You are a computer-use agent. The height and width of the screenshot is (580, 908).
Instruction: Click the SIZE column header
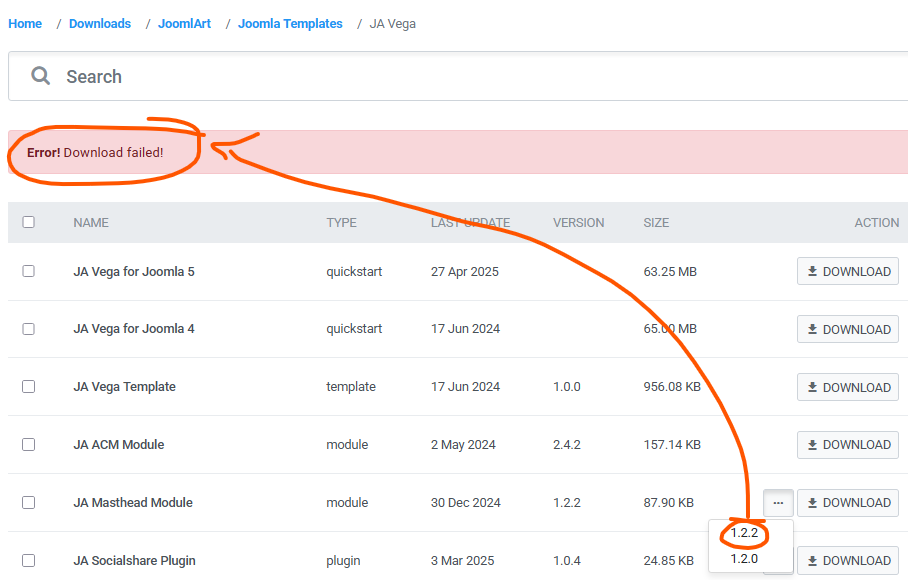pos(656,223)
